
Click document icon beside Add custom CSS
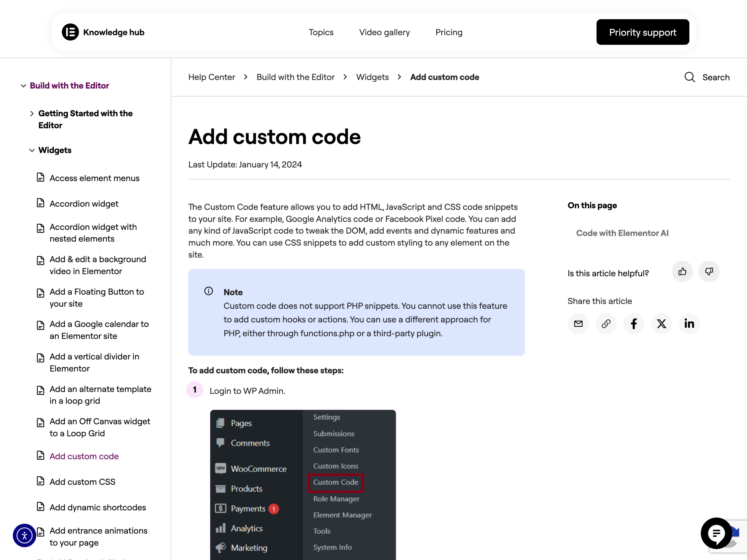click(x=41, y=481)
